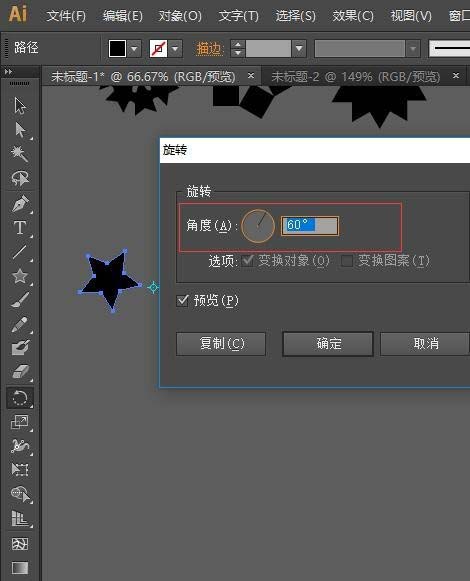
Task: Click the rotation reference point crosshair
Action: [x=153, y=287]
